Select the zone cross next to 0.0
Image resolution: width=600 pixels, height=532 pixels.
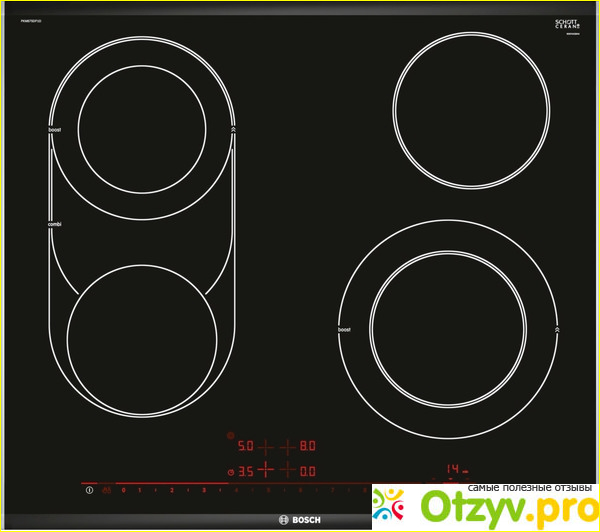[287, 470]
